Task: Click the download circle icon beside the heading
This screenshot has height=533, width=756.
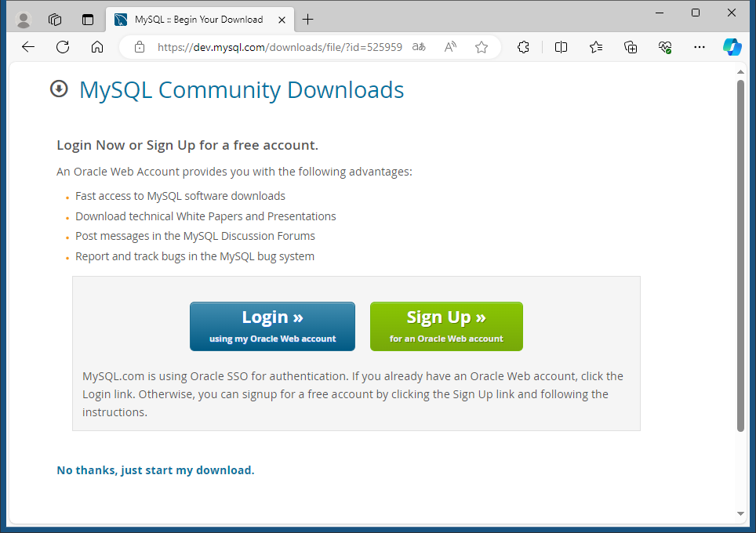Action: [59, 89]
